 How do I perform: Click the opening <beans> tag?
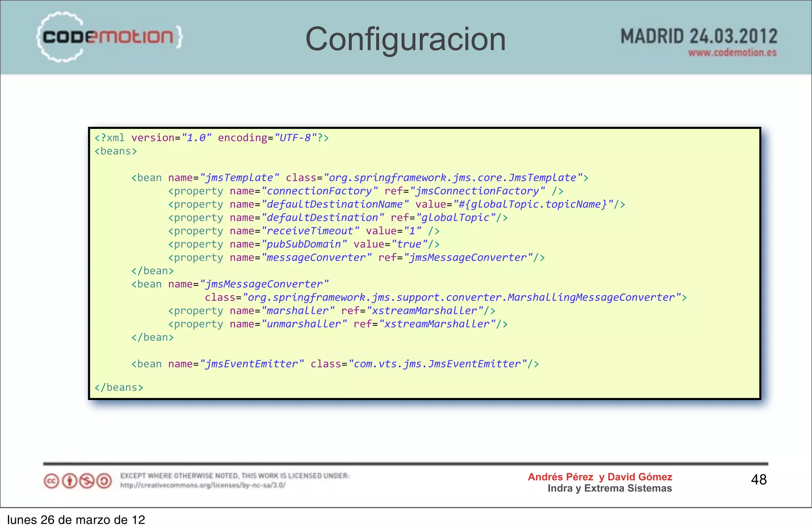tap(116, 151)
